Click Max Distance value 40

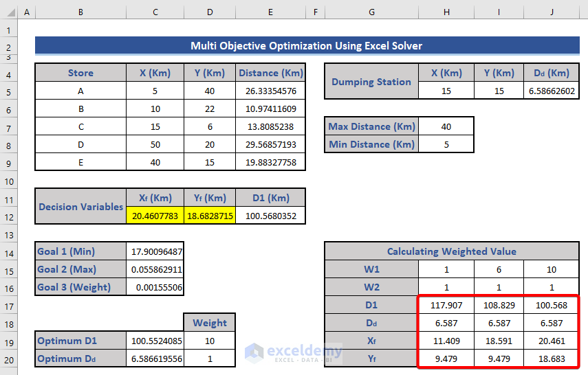click(x=446, y=127)
